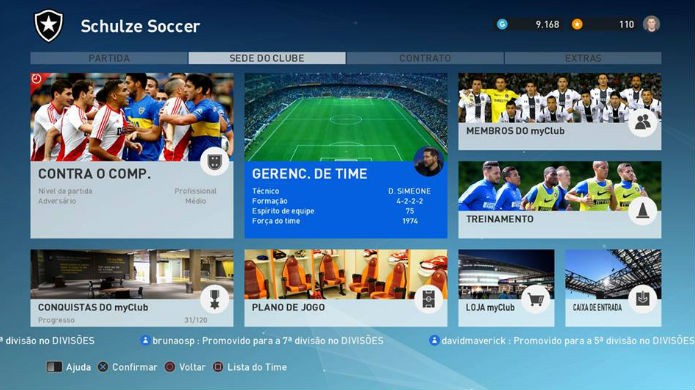Click Voltar label in button hints
Image resolution: width=695 pixels, height=390 pixels.
point(192,367)
